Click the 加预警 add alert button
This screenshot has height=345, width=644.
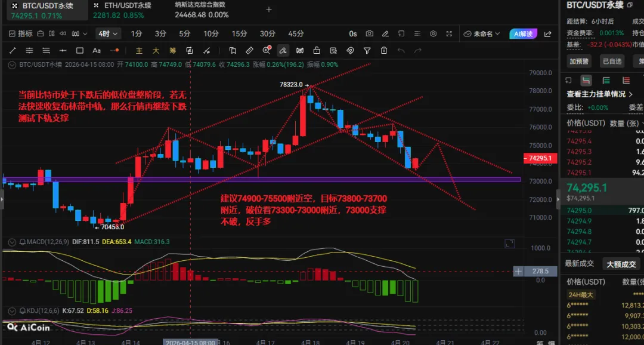[579, 61]
